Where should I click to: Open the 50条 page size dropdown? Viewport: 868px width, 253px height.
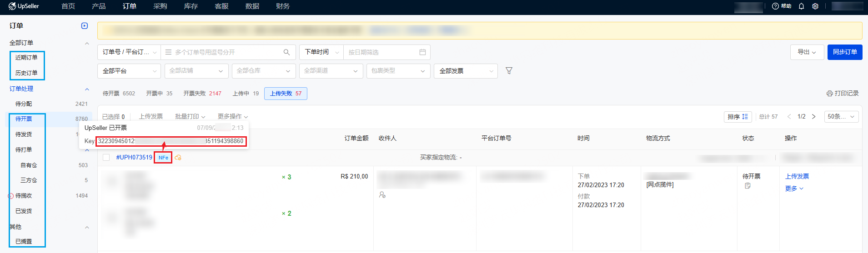(841, 117)
